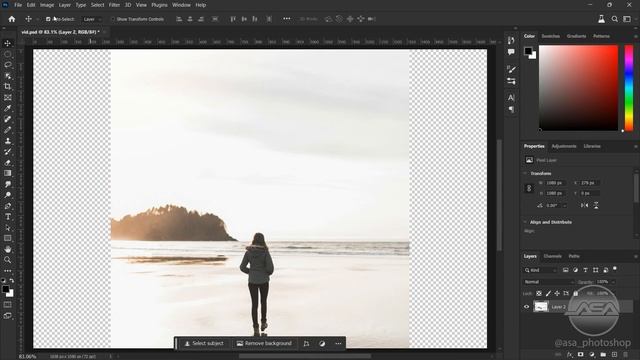Select the Spot Healing Brush tool
The height and width of the screenshot is (360, 640).
click(7, 119)
